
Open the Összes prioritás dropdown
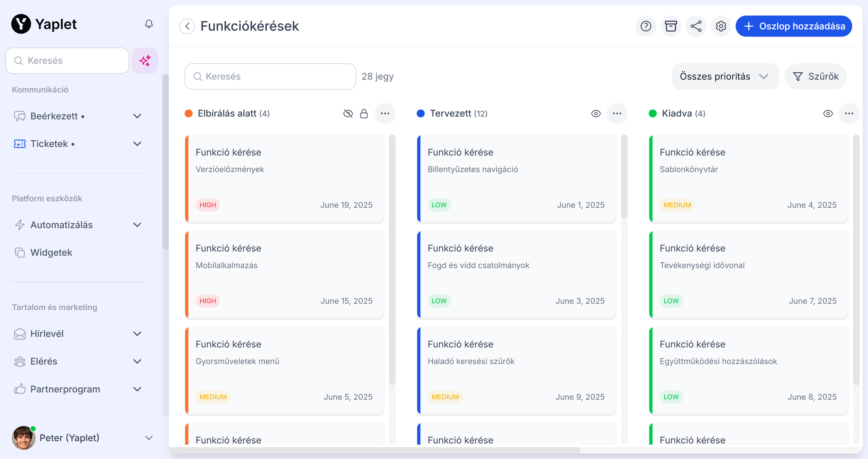pos(725,76)
